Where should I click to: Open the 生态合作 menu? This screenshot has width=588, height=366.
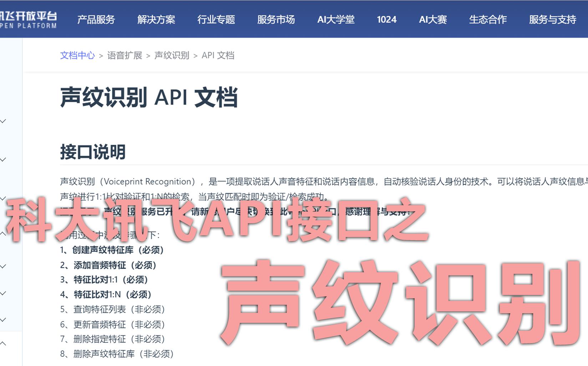pyautogui.click(x=488, y=19)
